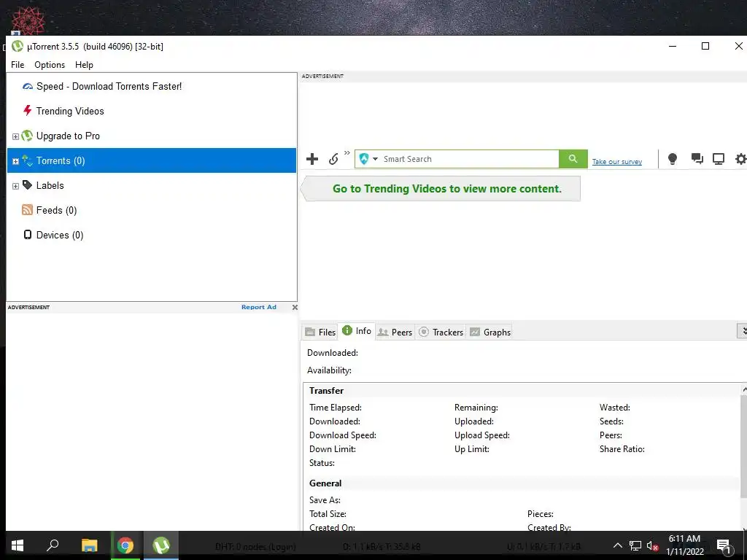Viewport: 747px width, 560px height.
Task: Click the orange RSS Feeds icon
Action: [x=28, y=209]
